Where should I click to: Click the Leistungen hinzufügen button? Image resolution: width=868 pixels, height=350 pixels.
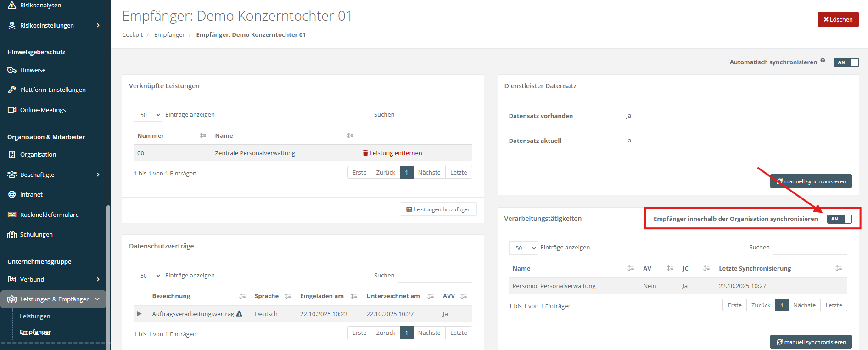(438, 209)
